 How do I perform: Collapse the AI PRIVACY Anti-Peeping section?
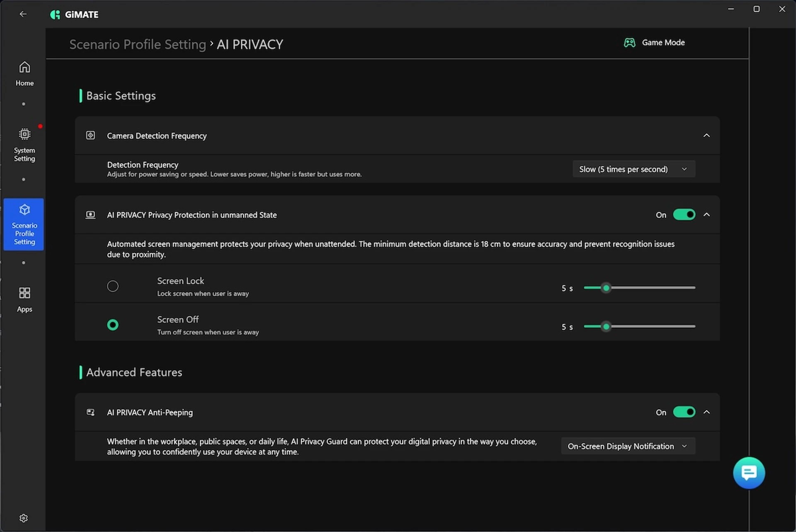point(706,412)
